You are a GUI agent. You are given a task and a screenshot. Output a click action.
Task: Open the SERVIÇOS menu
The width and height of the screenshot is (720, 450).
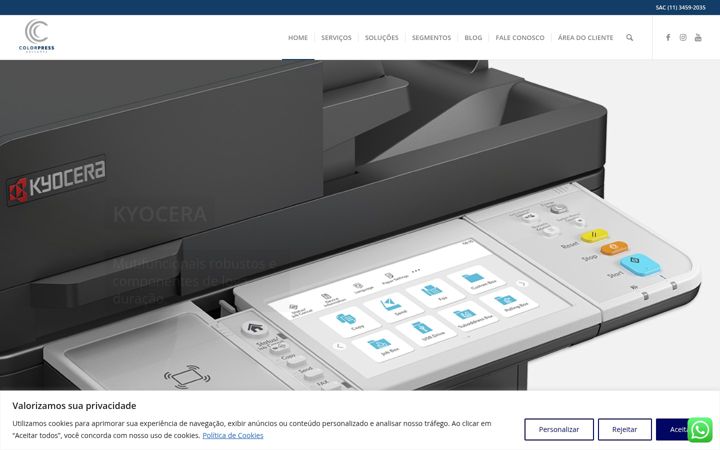tap(336, 38)
